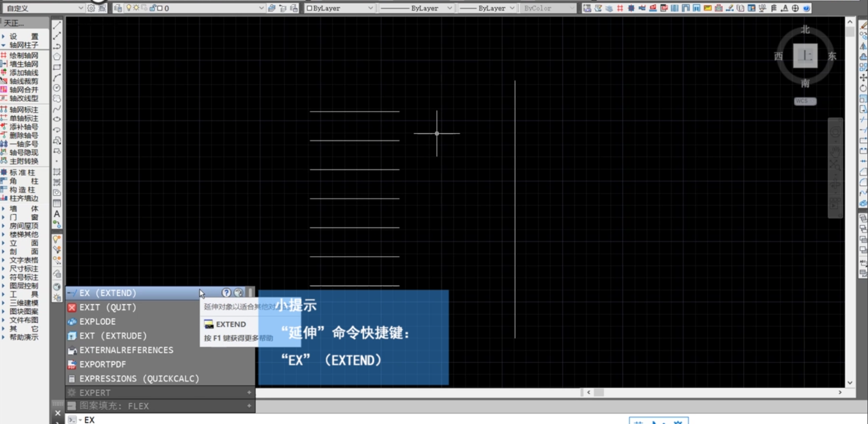
Task: Click the help question mark in suggestions
Action: [226, 293]
